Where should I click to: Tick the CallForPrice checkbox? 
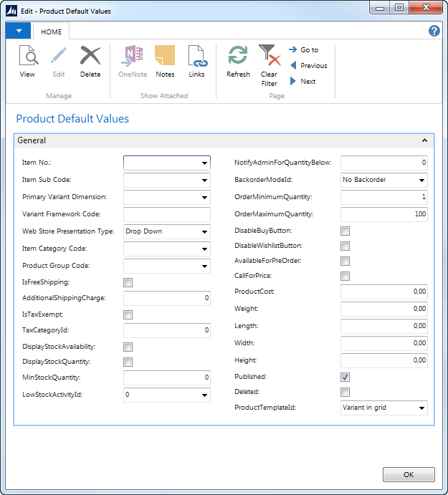click(345, 276)
